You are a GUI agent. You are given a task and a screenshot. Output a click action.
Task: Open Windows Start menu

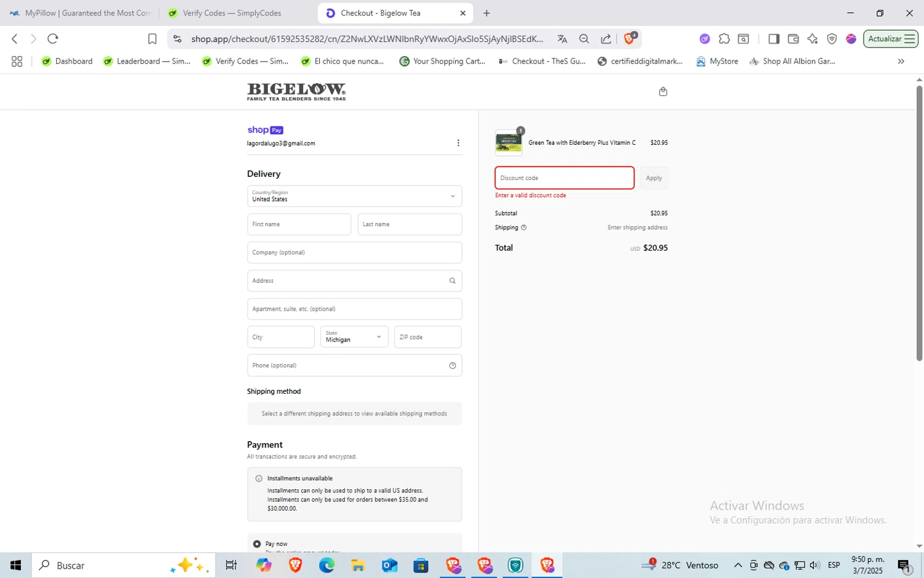coord(15,565)
